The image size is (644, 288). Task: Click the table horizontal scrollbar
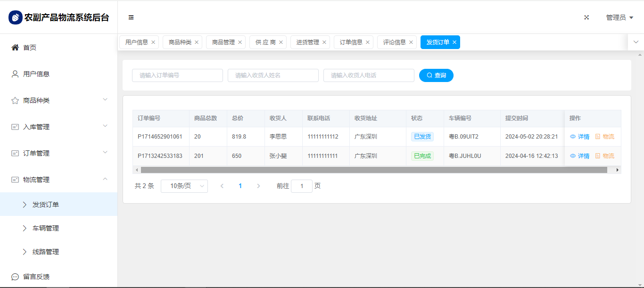(x=373, y=170)
